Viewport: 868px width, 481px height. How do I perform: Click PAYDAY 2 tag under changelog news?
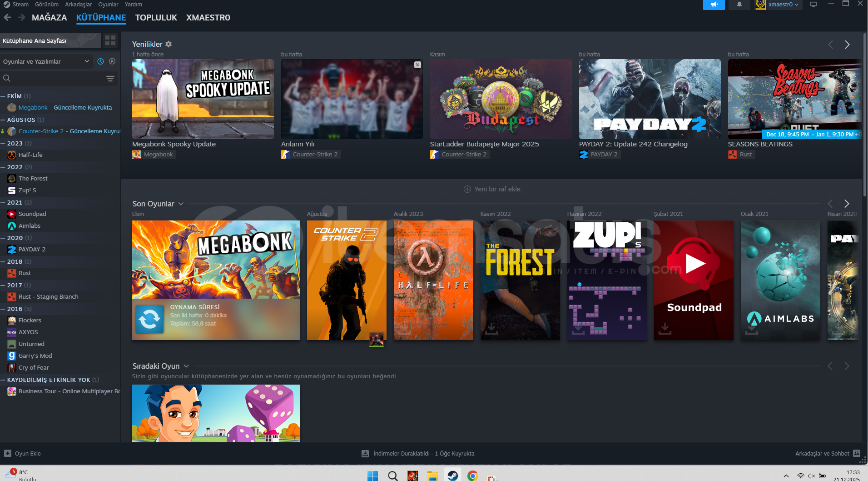click(599, 155)
